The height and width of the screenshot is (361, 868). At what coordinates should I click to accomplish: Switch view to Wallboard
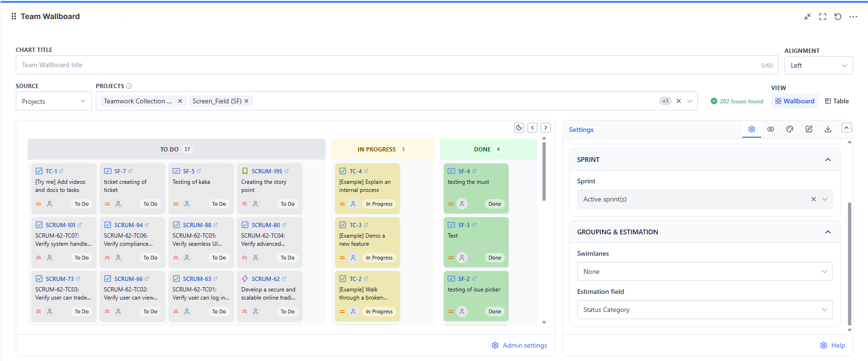[x=795, y=101]
